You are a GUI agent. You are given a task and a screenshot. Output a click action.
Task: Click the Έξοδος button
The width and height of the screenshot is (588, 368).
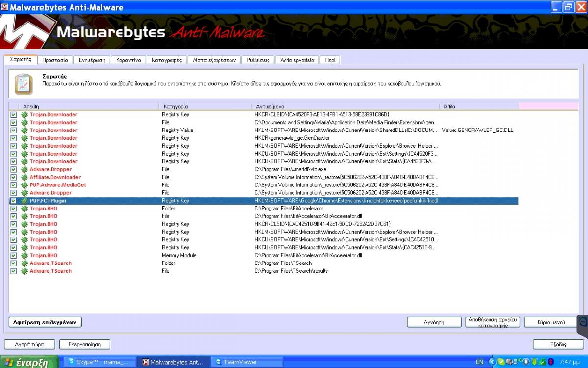click(558, 344)
